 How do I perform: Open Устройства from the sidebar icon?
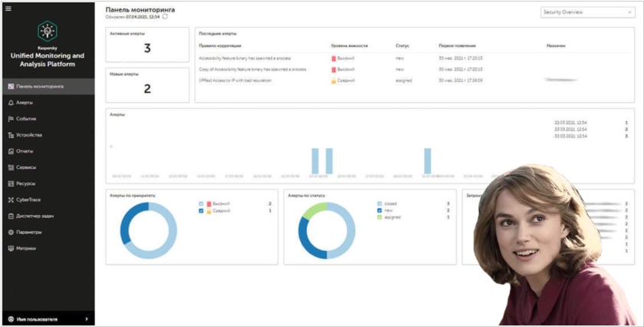(x=10, y=135)
